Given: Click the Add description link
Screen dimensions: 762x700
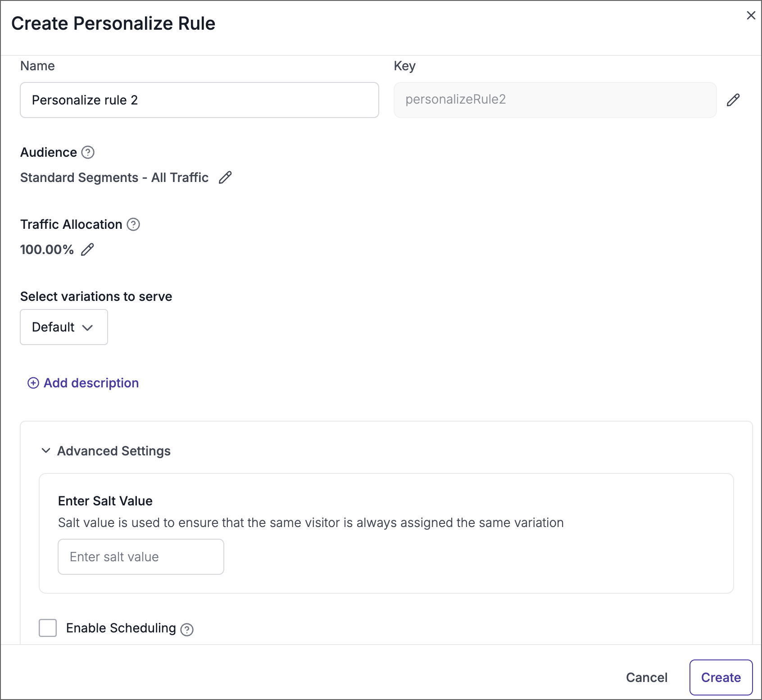Looking at the screenshot, I should [91, 383].
